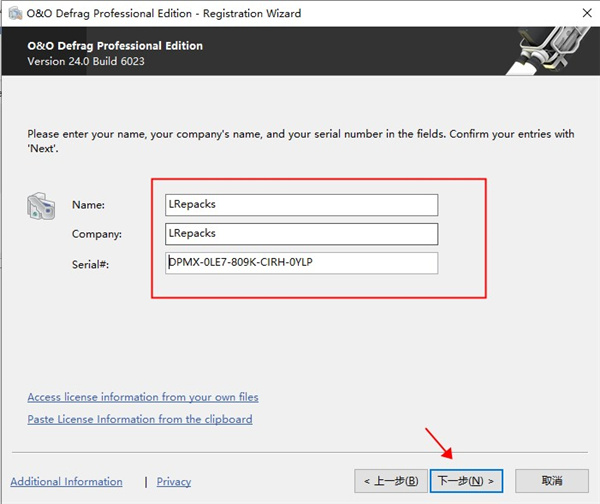The height and width of the screenshot is (504, 600).
Task: Click the instruction text starting 'Please enter your name'
Action: pos(300,141)
